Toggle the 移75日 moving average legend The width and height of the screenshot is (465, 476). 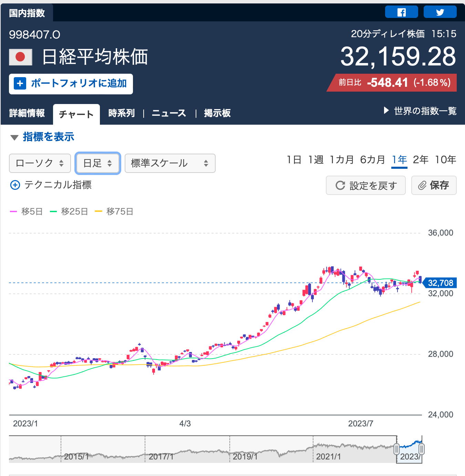point(114,211)
